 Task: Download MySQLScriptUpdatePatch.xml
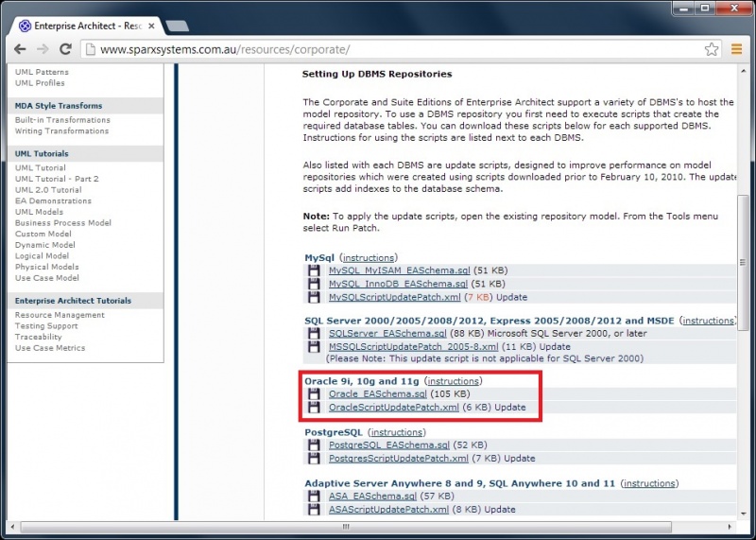click(x=394, y=297)
